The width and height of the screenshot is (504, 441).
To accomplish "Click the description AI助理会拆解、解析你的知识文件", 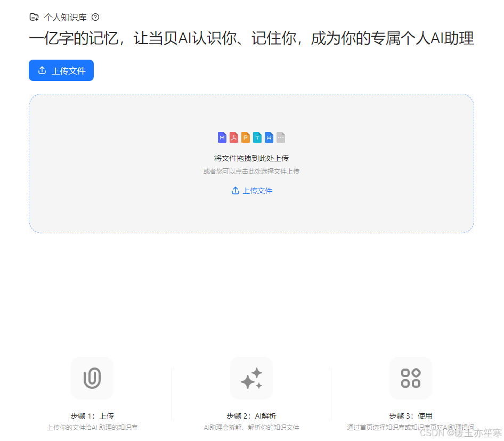I will point(251,428).
